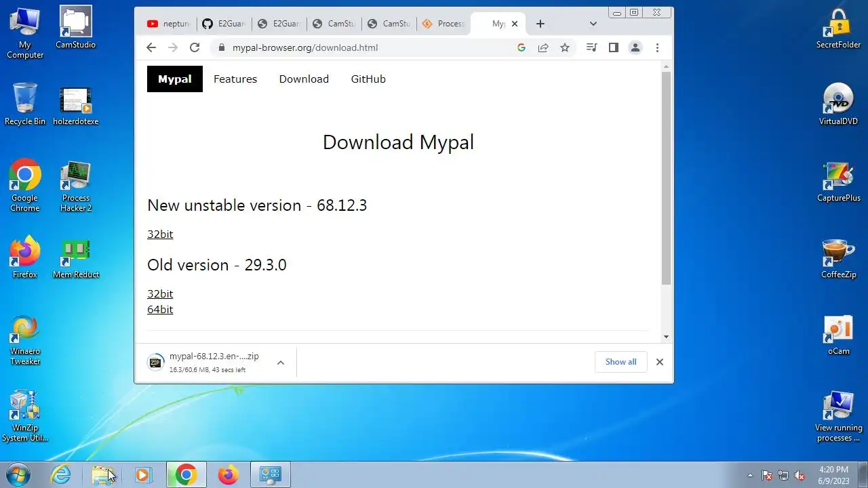Show hidden tray icons arrow
Screen dimensions: 868x488
pyautogui.click(x=750, y=476)
